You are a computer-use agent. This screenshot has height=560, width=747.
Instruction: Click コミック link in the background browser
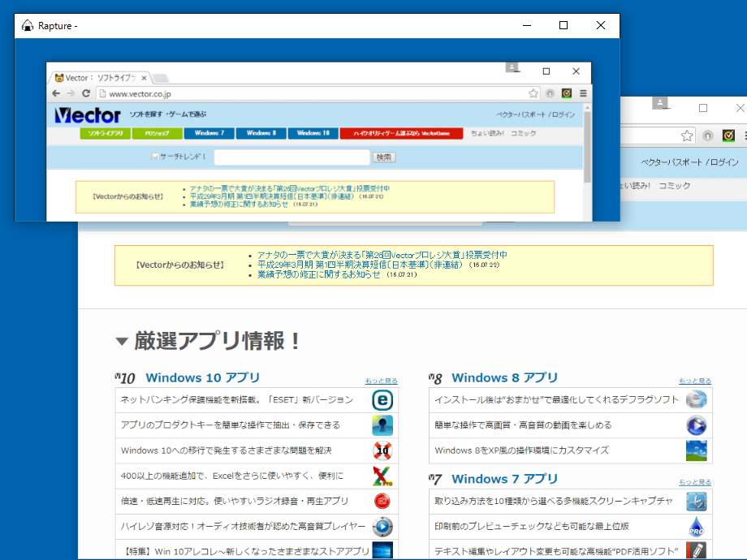(675, 186)
